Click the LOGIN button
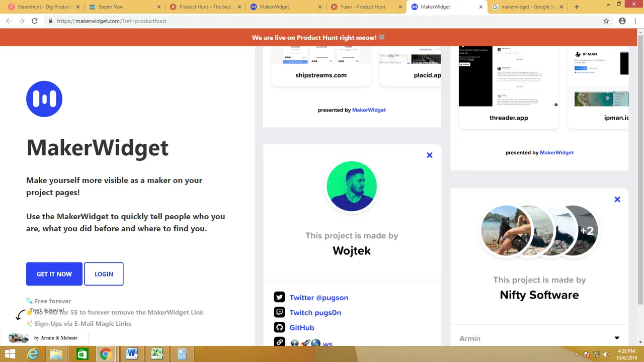The height and width of the screenshot is (362, 644). tap(104, 274)
